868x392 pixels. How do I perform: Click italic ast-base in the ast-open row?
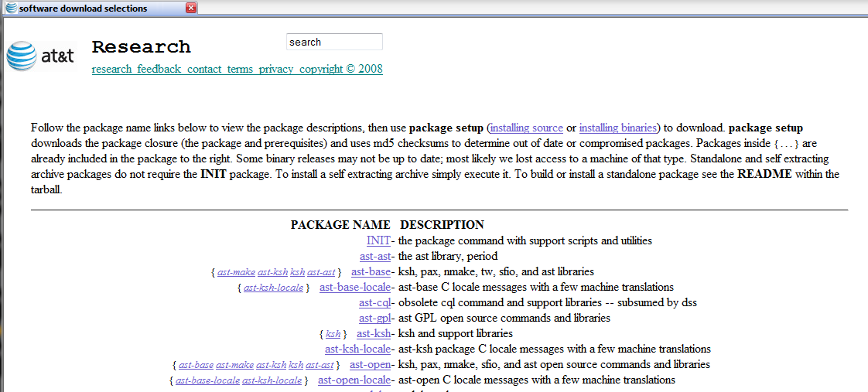[x=196, y=365]
